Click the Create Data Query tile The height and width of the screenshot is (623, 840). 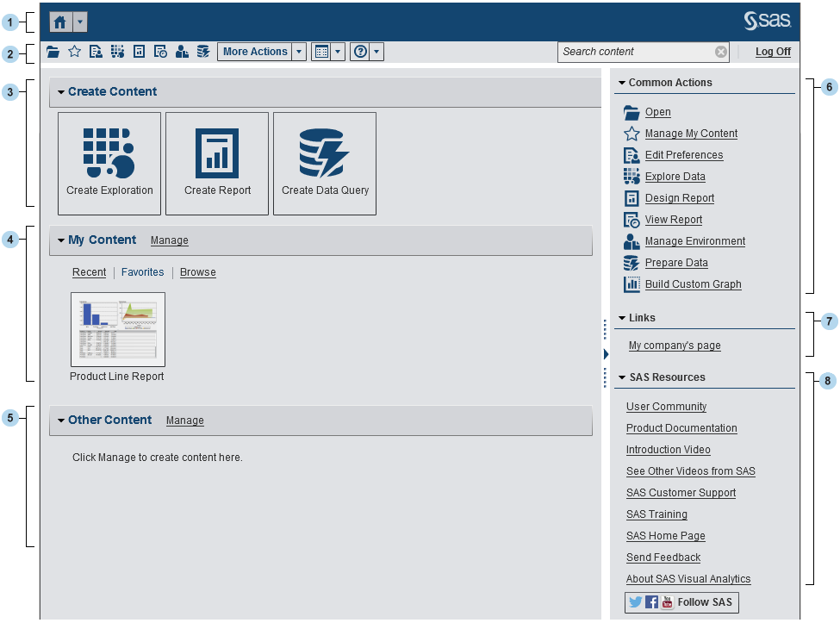point(324,163)
